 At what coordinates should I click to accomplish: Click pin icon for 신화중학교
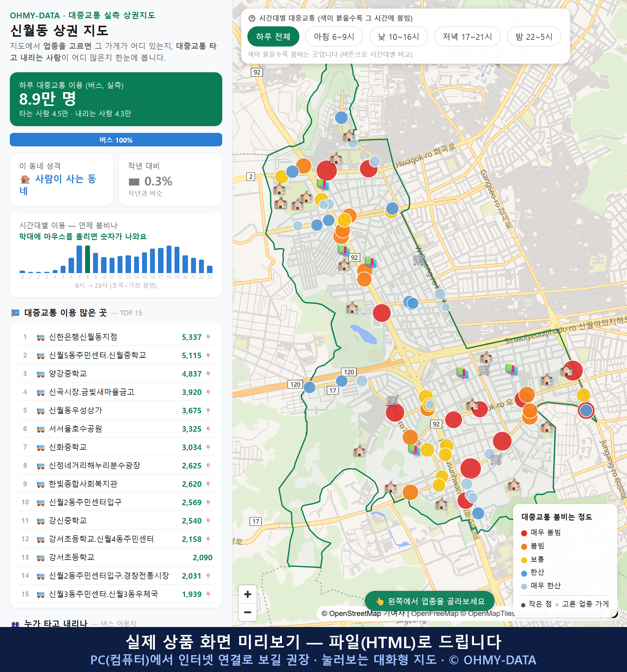point(208,447)
